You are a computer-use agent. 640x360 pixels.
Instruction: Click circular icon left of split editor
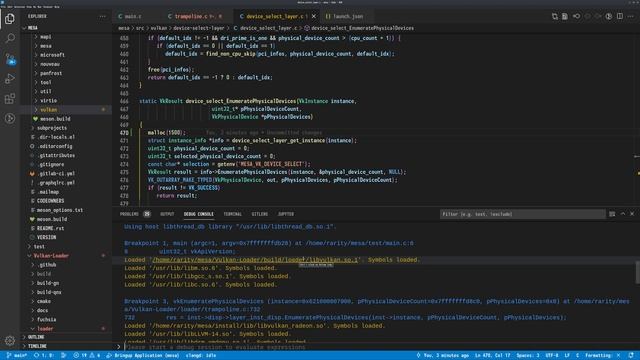[609, 16]
